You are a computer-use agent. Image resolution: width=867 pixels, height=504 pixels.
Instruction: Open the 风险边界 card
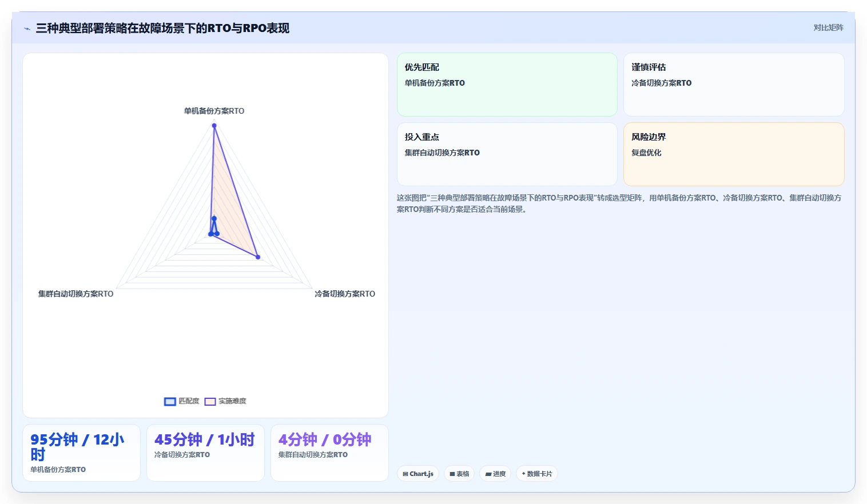(x=734, y=154)
